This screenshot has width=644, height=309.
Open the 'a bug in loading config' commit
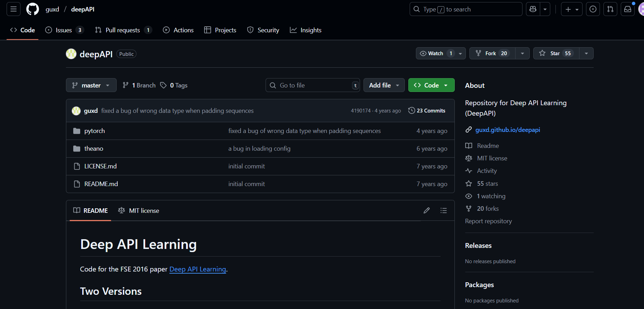(x=259, y=149)
